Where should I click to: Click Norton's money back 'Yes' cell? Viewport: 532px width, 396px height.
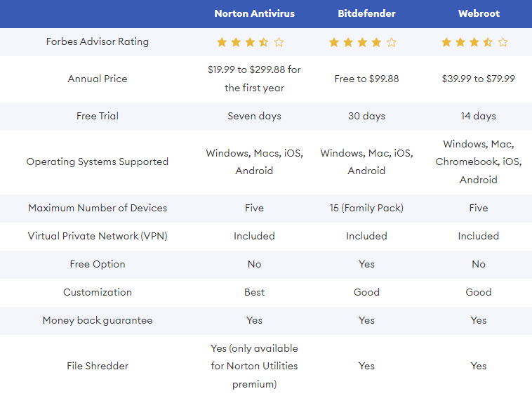click(254, 321)
